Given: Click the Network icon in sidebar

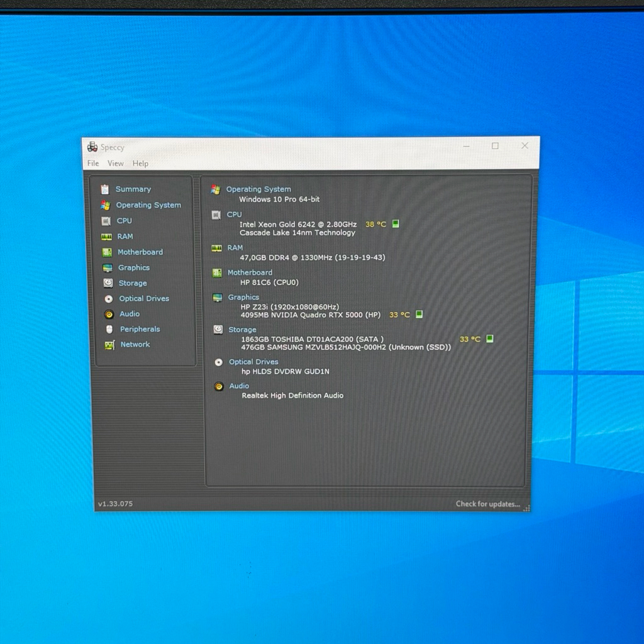Looking at the screenshot, I should 109,345.
